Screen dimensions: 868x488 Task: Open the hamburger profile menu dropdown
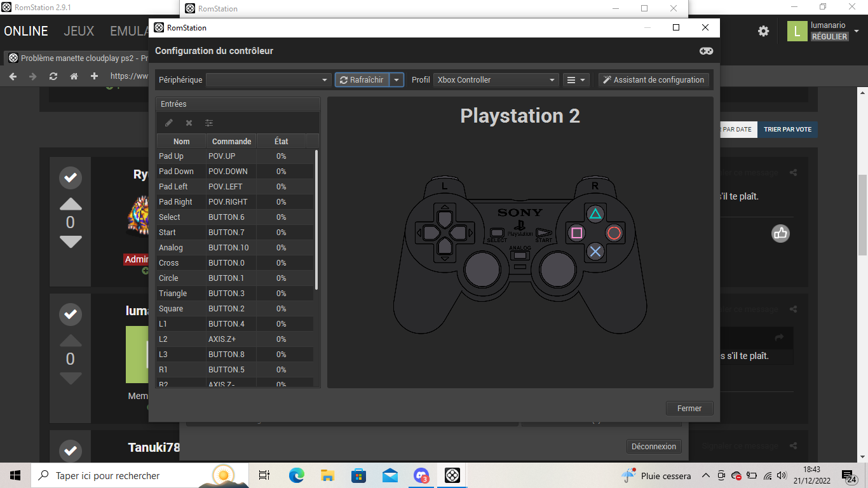(576, 80)
